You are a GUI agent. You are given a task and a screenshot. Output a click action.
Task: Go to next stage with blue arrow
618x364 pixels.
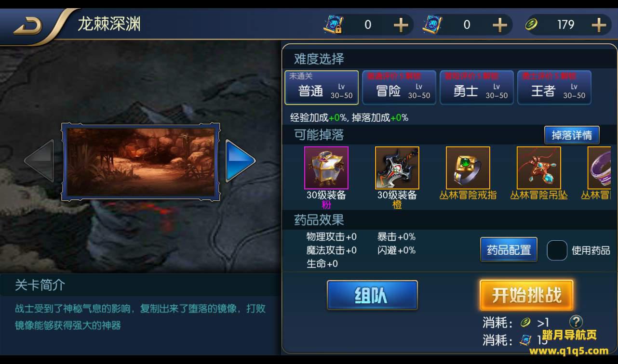pos(240,161)
